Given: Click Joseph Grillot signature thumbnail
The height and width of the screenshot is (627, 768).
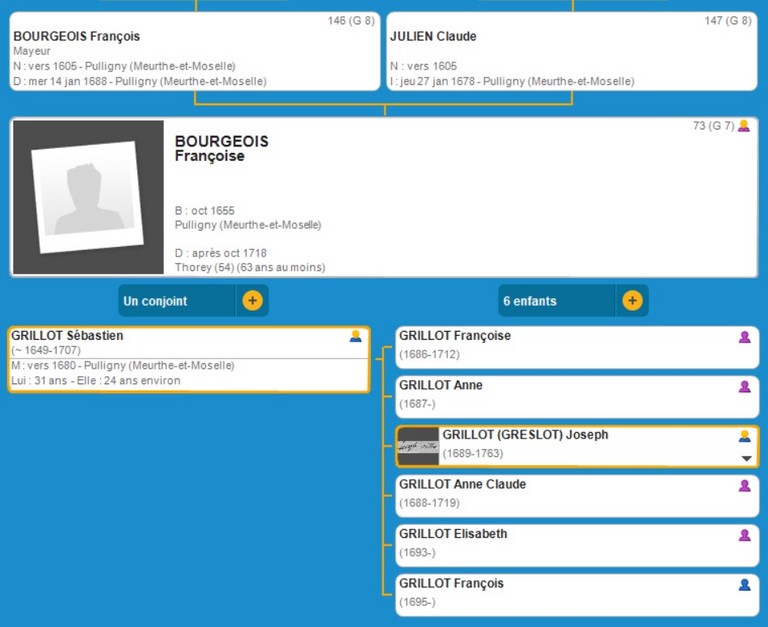Looking at the screenshot, I should [x=418, y=447].
